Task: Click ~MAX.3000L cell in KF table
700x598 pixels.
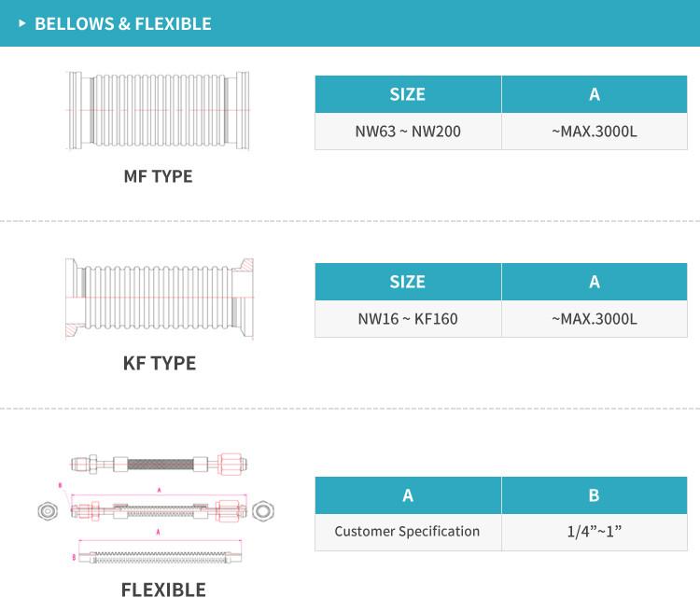Action: pyautogui.click(x=595, y=319)
